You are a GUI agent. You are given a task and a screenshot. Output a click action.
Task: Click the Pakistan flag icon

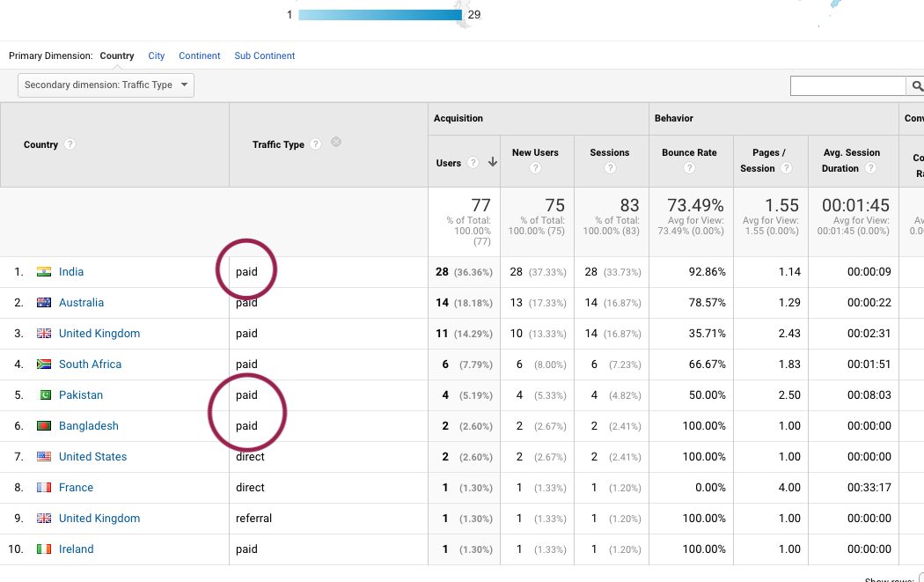pyautogui.click(x=44, y=395)
